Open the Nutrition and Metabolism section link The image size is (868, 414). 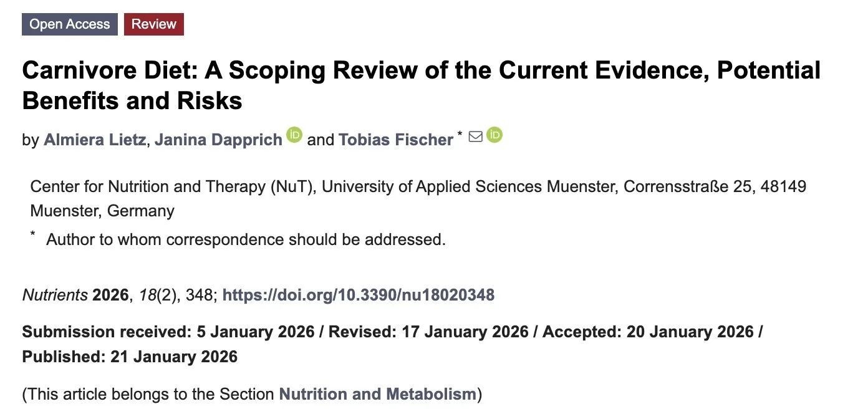(377, 394)
